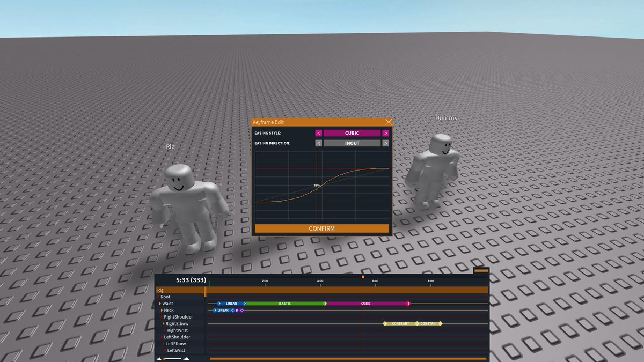Screen dimensions: 644x362
Task: Click the INOUT easing direction value field
Action: pos(352,143)
